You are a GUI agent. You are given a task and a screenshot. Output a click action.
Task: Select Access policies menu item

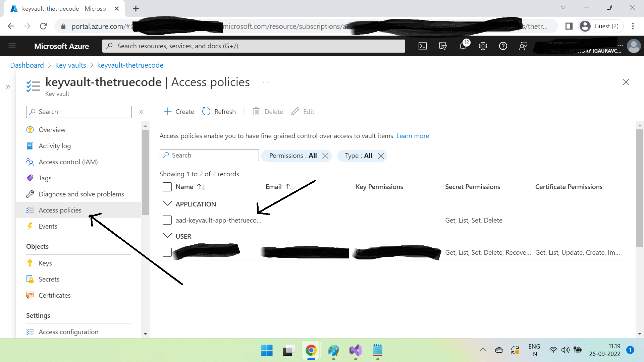click(79, 210)
